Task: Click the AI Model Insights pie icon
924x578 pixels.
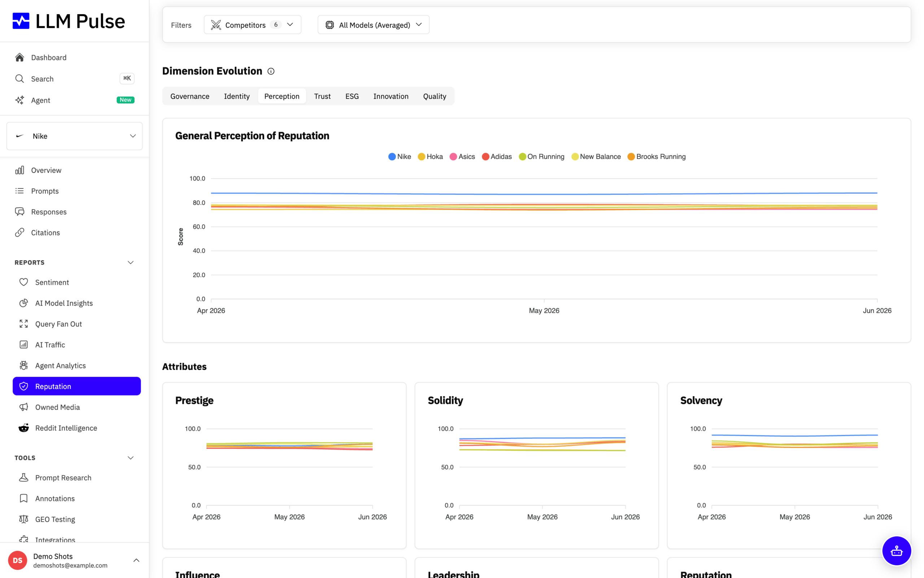Action: click(24, 303)
